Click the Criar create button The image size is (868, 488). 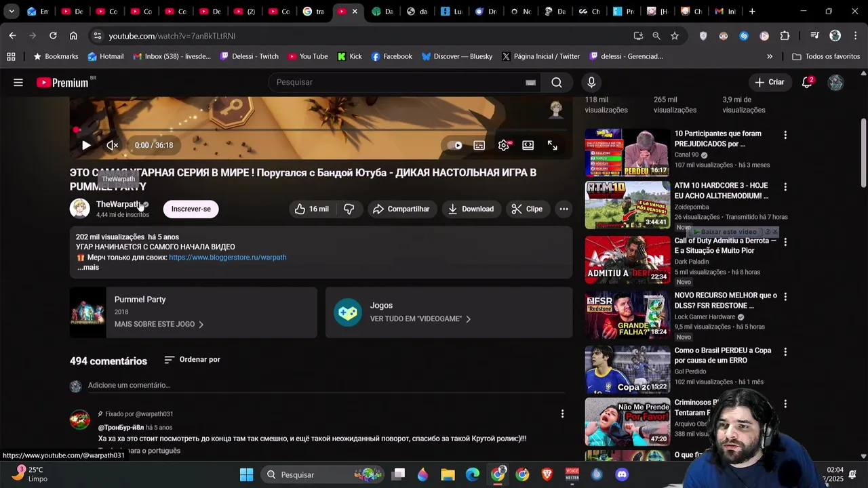tap(770, 82)
